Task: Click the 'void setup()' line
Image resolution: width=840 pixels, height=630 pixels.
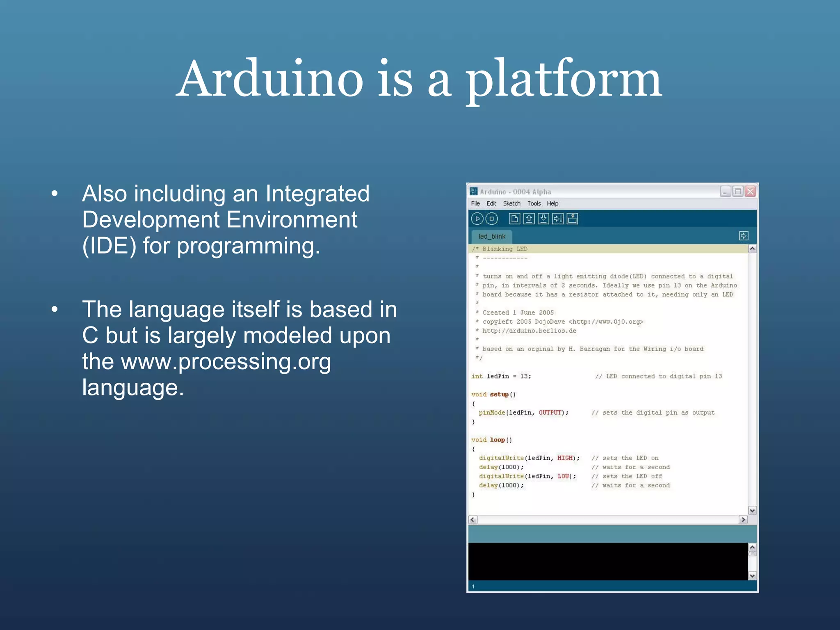Action: (493, 395)
